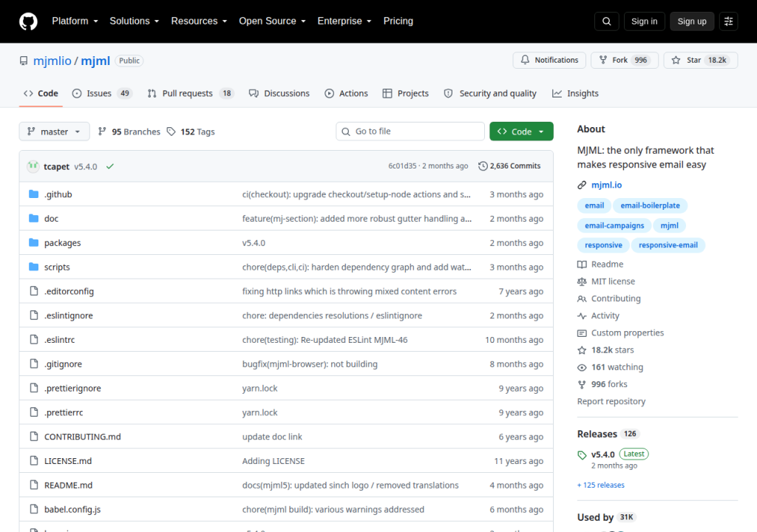
Task: Open commit message 'Adding LICENSE'
Action: (274, 461)
